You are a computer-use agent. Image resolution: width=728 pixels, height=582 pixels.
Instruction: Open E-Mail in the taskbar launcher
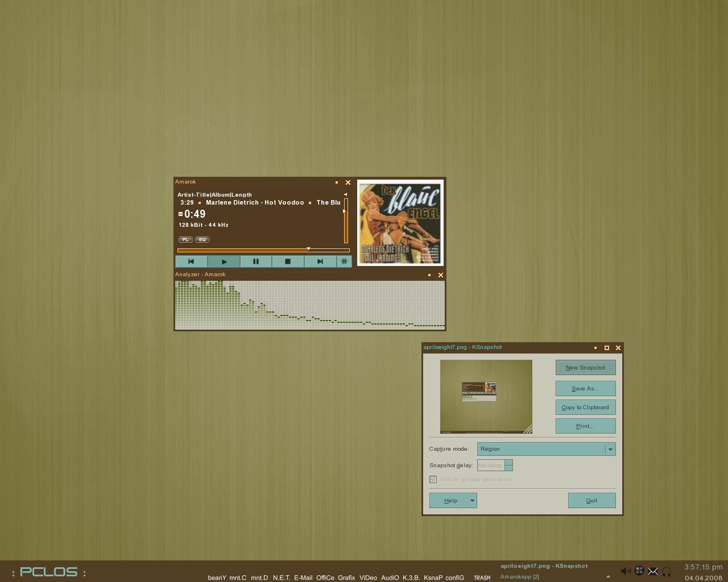click(303, 577)
